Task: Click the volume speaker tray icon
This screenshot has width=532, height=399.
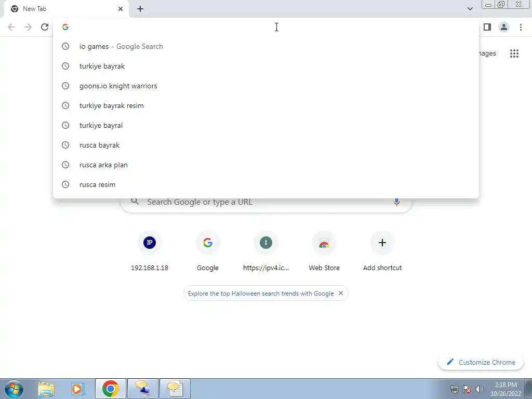Action: [480, 389]
